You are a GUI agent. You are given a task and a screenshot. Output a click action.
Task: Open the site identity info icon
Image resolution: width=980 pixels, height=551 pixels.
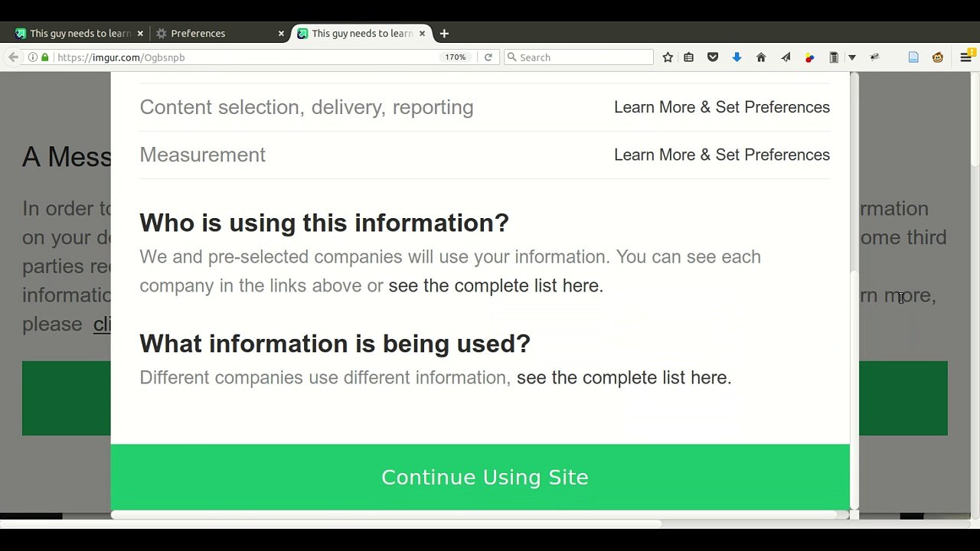pyautogui.click(x=33, y=57)
